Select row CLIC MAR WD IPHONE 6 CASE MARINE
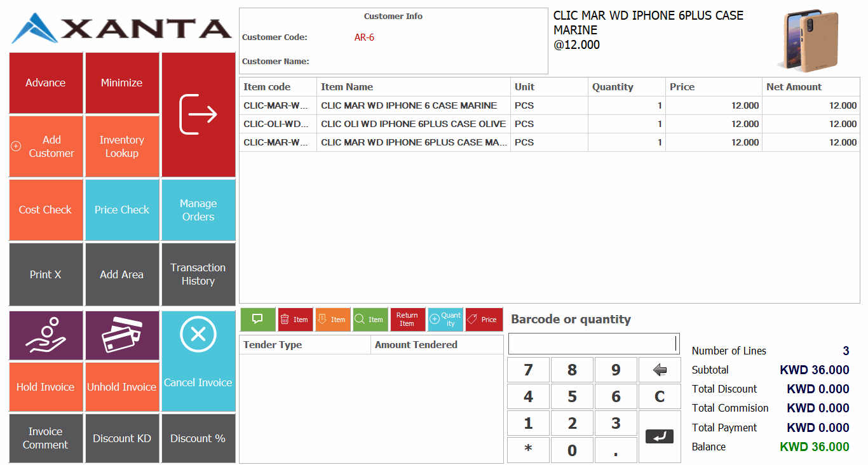Image resolution: width=868 pixels, height=465 pixels. [550, 105]
